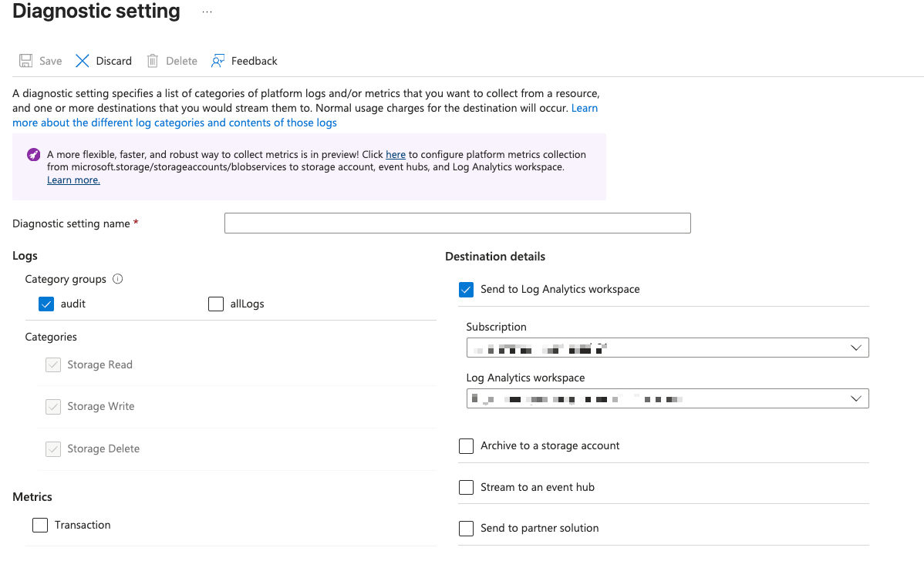Click the Delete trash can icon
924x561 pixels.
click(153, 61)
